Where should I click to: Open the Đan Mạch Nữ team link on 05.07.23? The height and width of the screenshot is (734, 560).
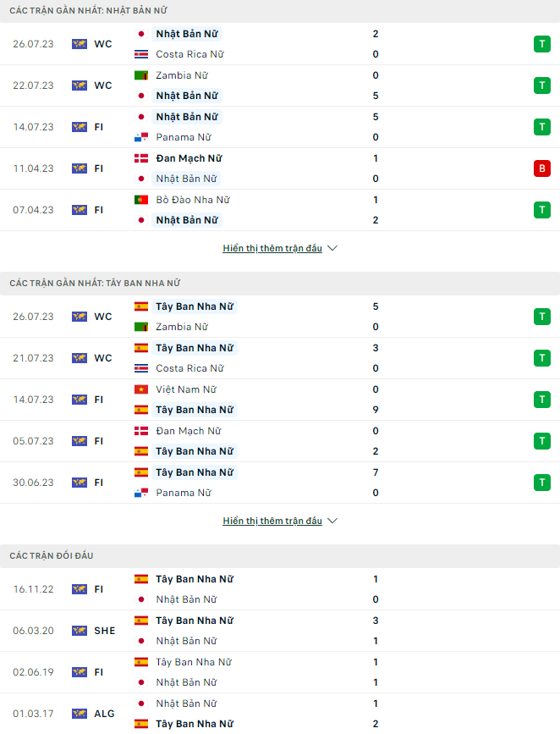coord(187,431)
